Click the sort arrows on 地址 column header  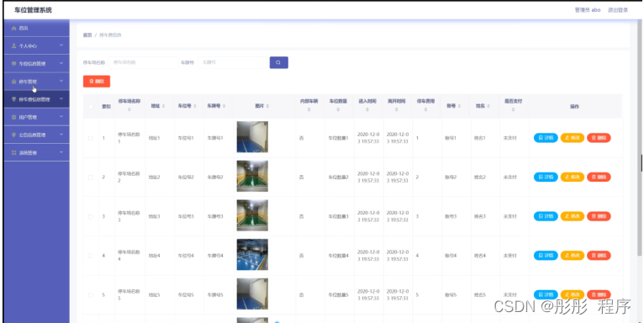(x=163, y=106)
